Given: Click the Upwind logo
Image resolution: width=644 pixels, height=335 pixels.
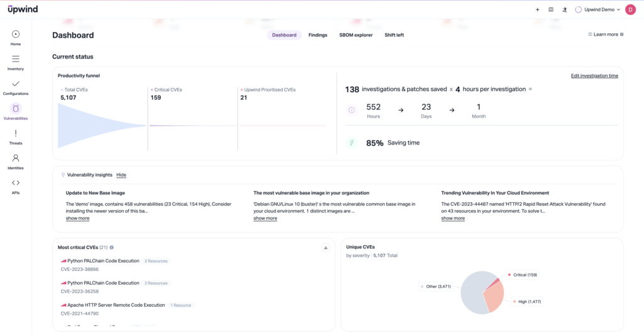Looking at the screenshot, I should 23,9.
